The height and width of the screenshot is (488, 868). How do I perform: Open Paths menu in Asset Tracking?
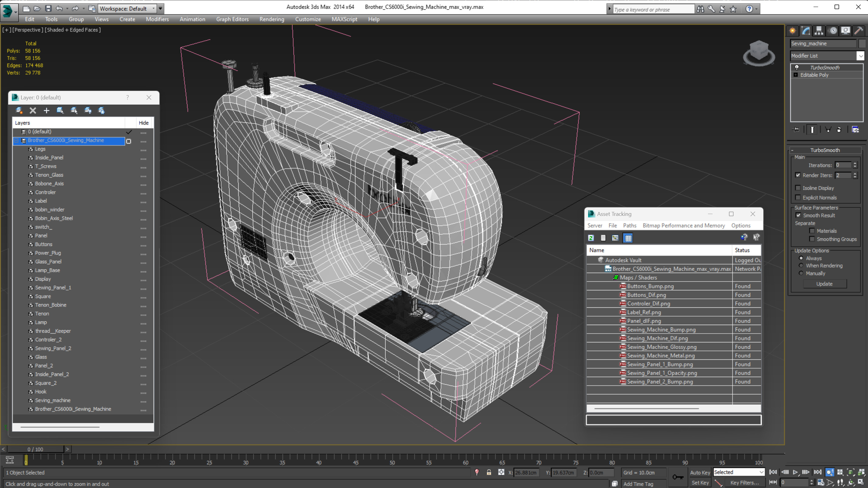point(629,225)
